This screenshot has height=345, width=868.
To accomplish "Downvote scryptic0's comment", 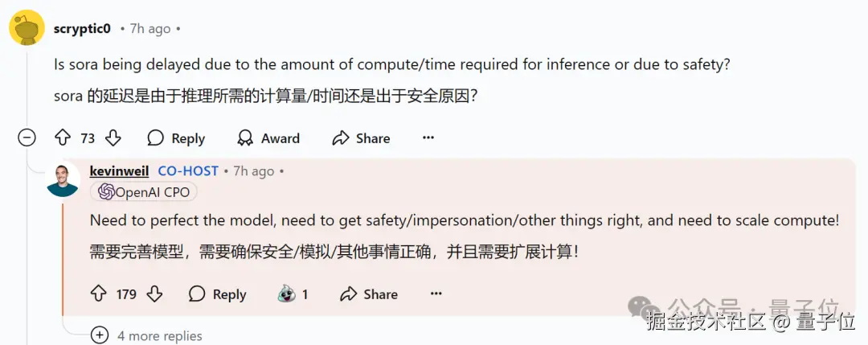I will [113, 138].
